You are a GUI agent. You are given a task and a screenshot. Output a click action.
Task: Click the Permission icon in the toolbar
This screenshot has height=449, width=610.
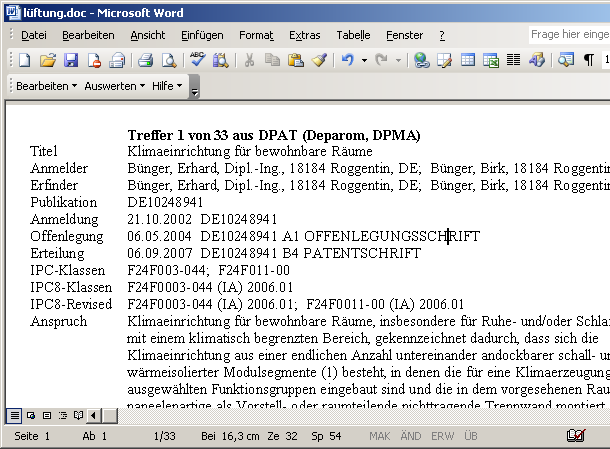pos(94,60)
